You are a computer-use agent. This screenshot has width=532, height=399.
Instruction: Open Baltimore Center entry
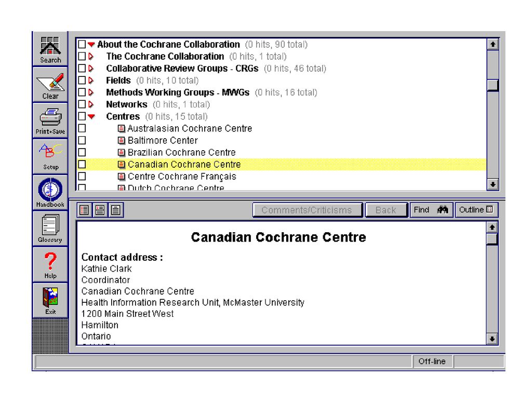tap(163, 140)
